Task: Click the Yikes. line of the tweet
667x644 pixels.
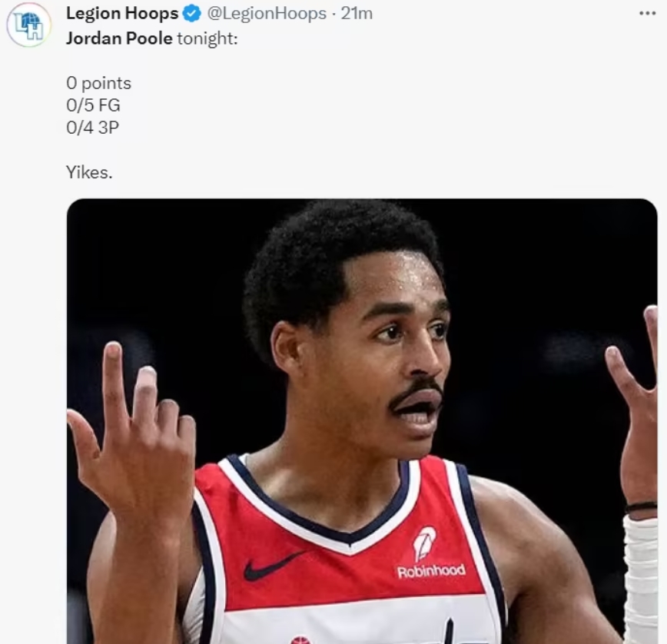Action: tap(89, 172)
